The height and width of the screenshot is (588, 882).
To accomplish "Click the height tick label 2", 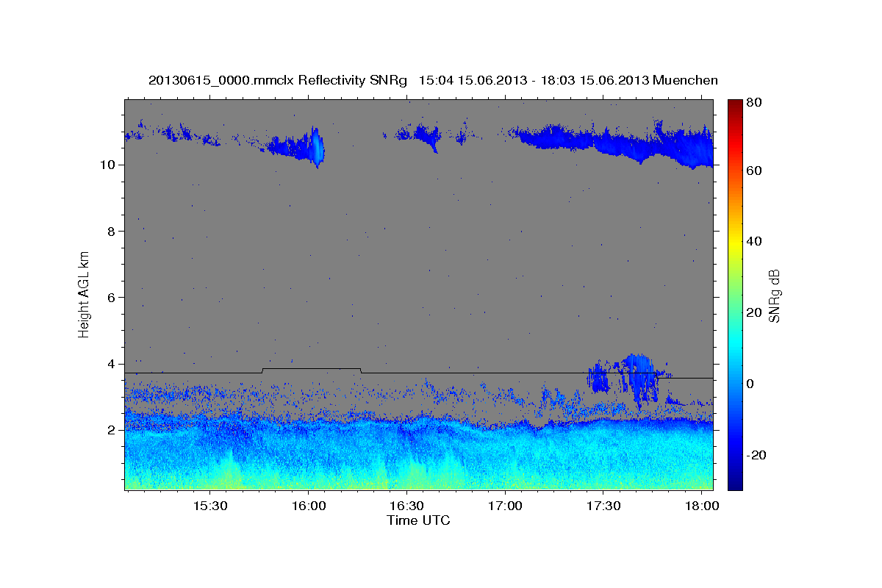I will (x=111, y=430).
